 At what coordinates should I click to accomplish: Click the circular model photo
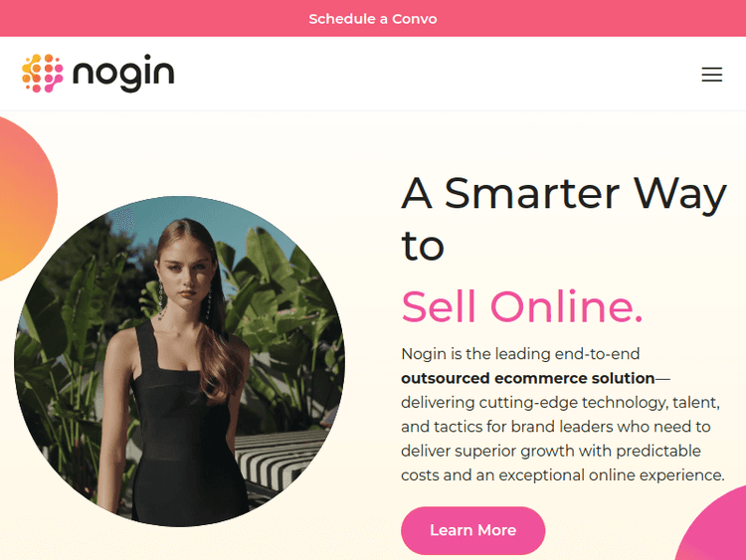coord(179,361)
